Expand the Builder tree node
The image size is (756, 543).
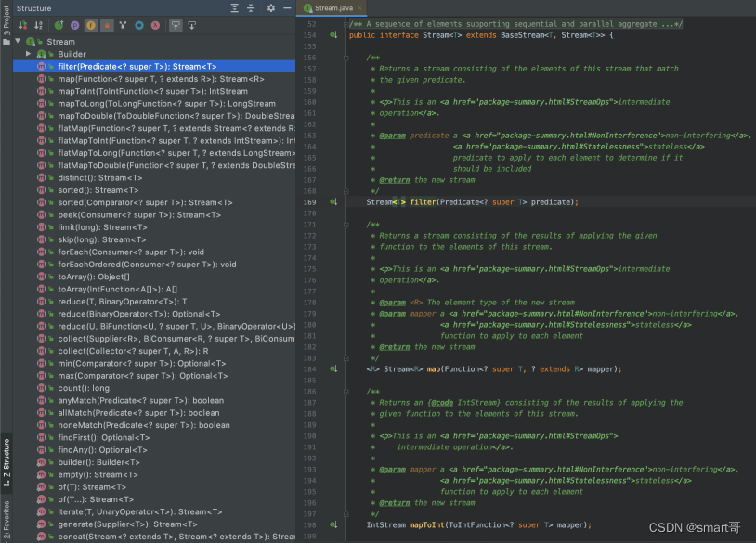coord(28,54)
